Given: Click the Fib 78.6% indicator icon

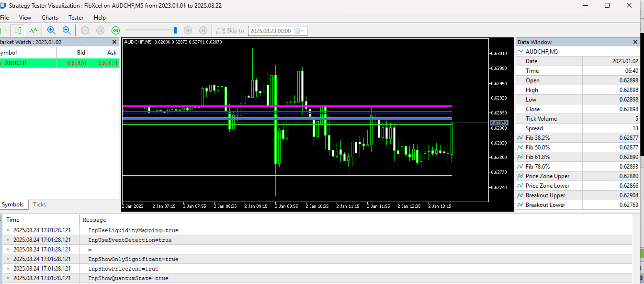Looking at the screenshot, I should (520, 167).
